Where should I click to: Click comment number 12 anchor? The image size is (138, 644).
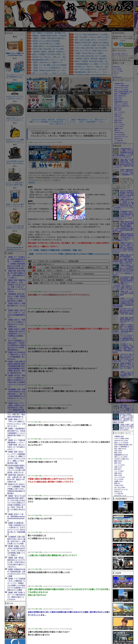[x=29, y=292]
